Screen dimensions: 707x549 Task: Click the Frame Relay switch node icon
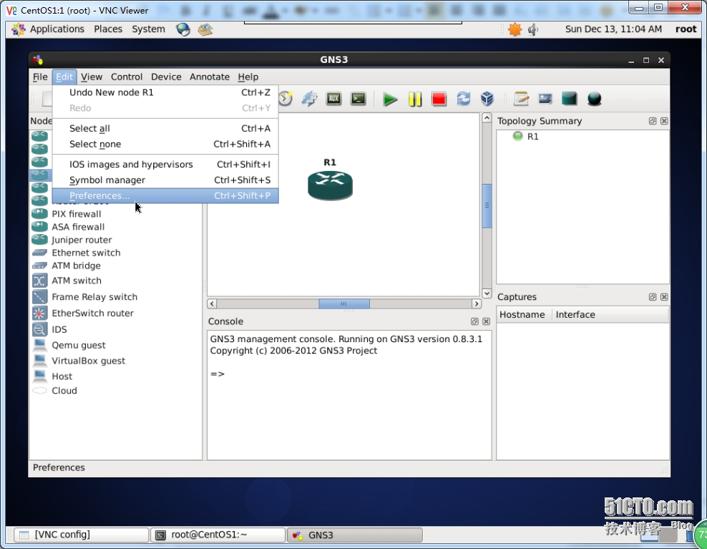(x=40, y=297)
